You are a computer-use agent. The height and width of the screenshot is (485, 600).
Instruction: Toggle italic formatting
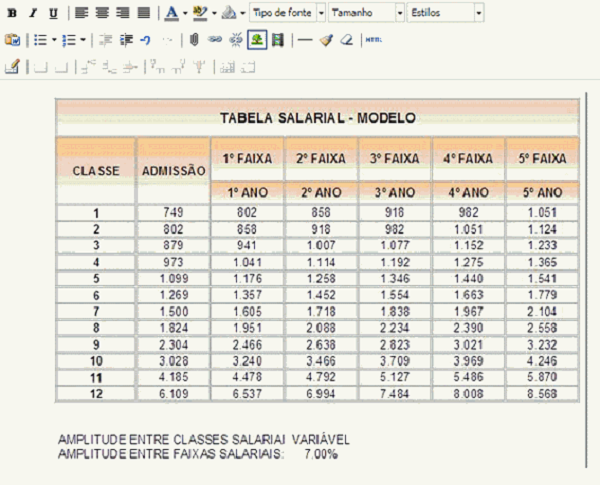32,13
